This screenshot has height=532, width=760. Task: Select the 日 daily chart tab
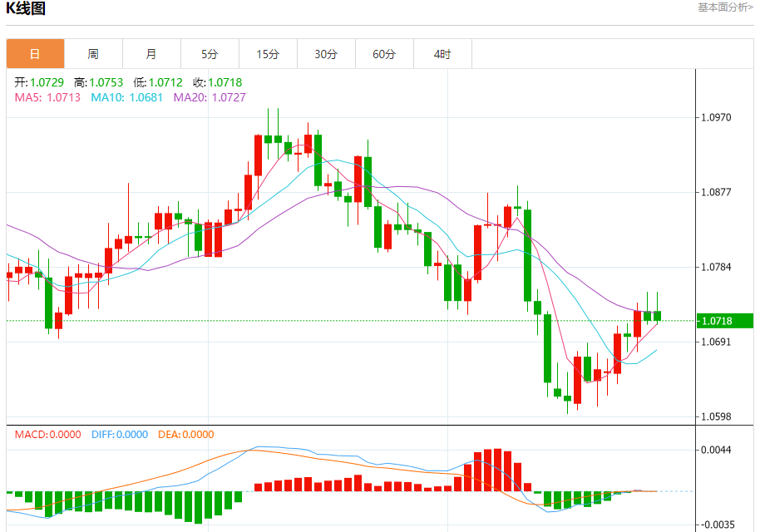[35, 54]
